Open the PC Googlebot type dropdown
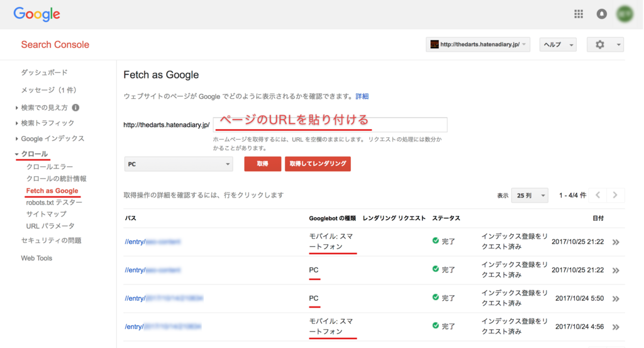The width and height of the screenshot is (644, 348). pos(178,164)
